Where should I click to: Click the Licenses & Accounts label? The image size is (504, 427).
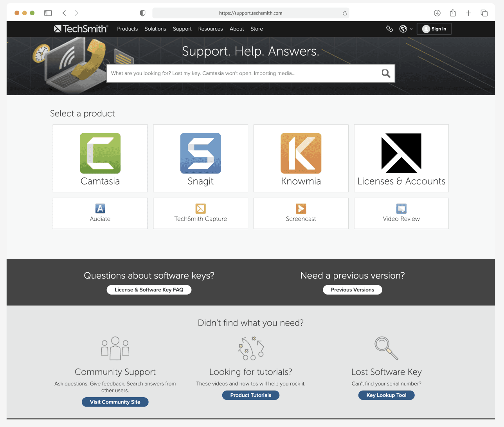point(401,181)
